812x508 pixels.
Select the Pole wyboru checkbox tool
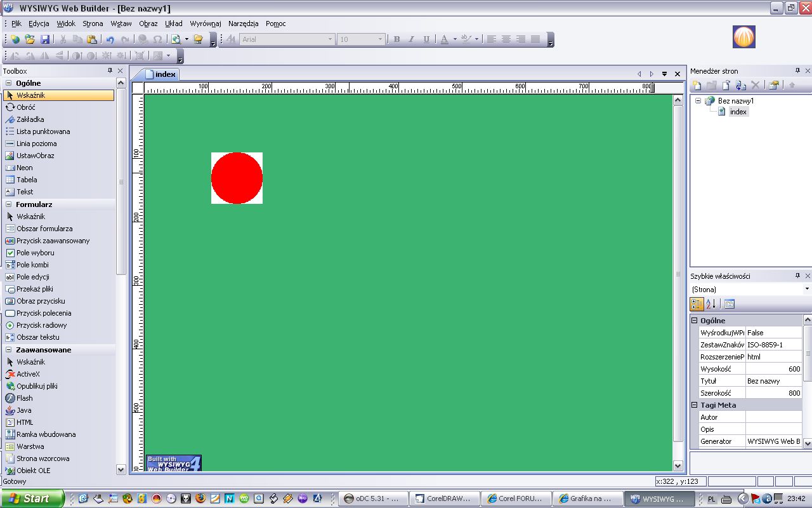click(35, 253)
